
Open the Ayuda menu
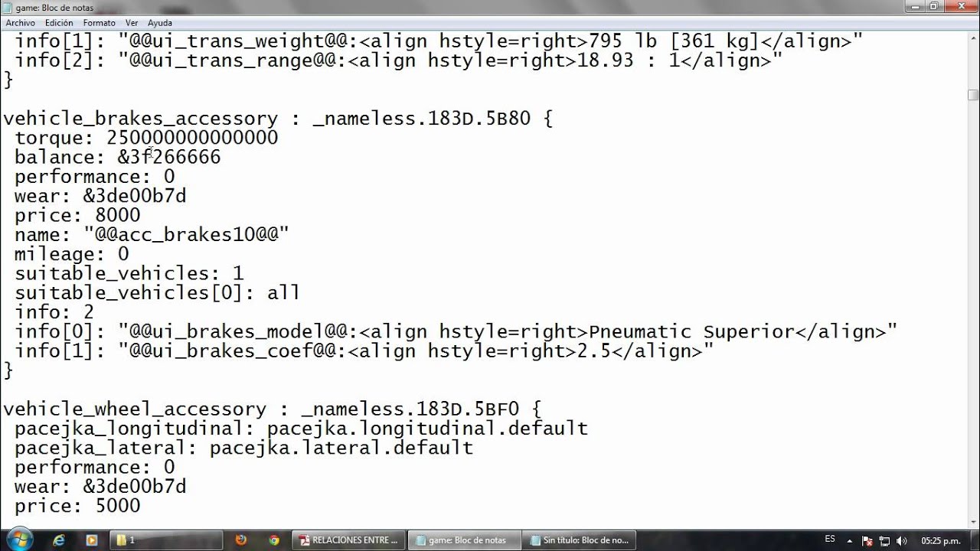click(x=160, y=23)
